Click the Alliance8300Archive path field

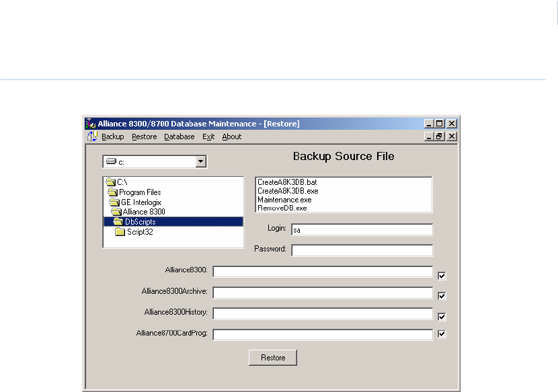pyautogui.click(x=323, y=292)
